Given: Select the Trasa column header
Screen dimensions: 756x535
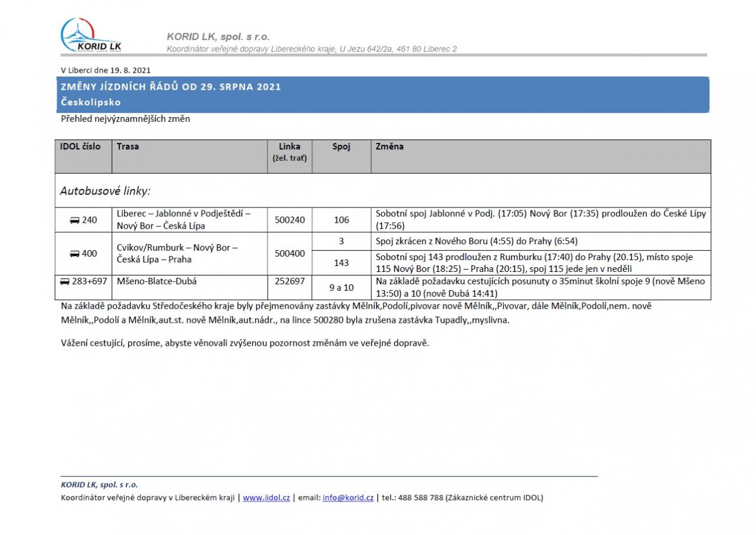Looking at the screenshot, I should (128, 147).
